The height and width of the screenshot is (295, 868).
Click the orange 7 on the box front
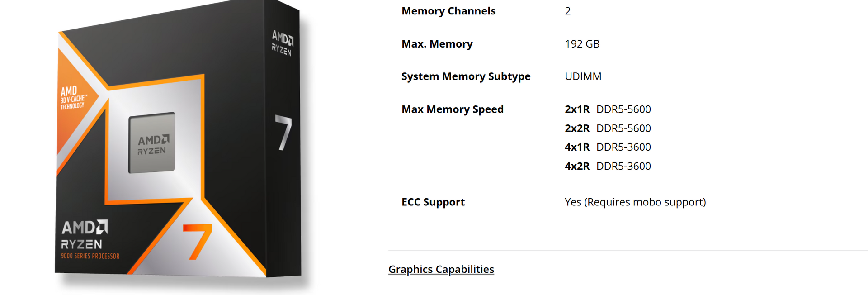[198, 242]
